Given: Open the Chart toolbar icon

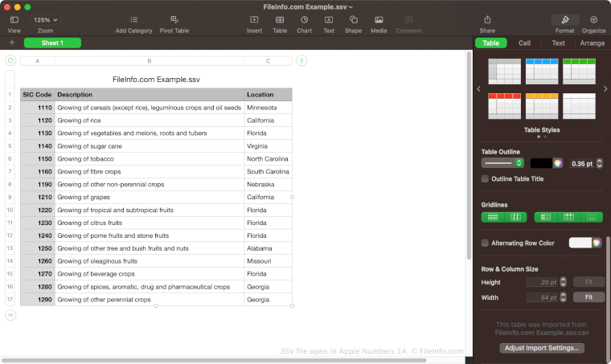Looking at the screenshot, I should coord(304,19).
